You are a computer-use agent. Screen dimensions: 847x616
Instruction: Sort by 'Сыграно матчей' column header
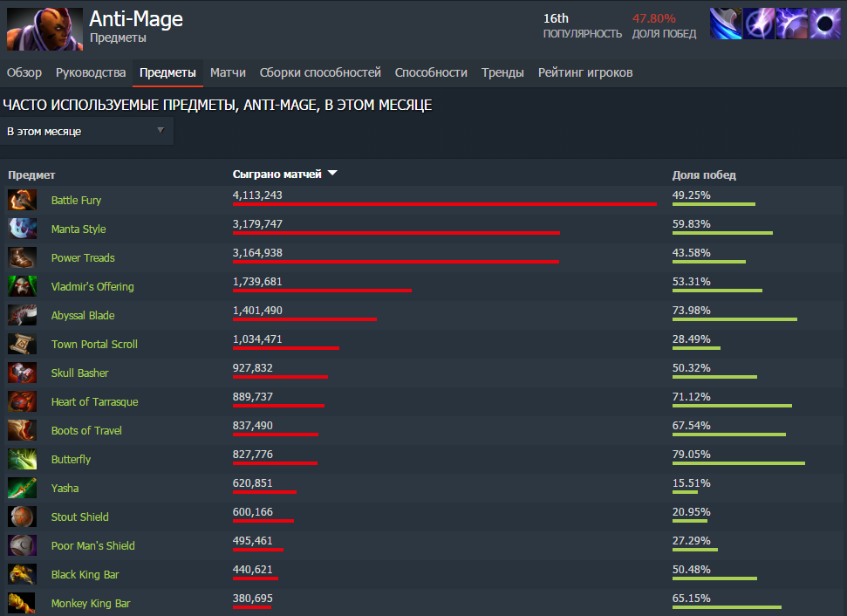click(x=277, y=174)
